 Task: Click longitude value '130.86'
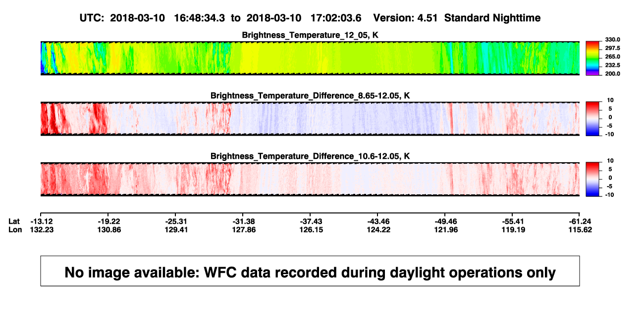109,230
